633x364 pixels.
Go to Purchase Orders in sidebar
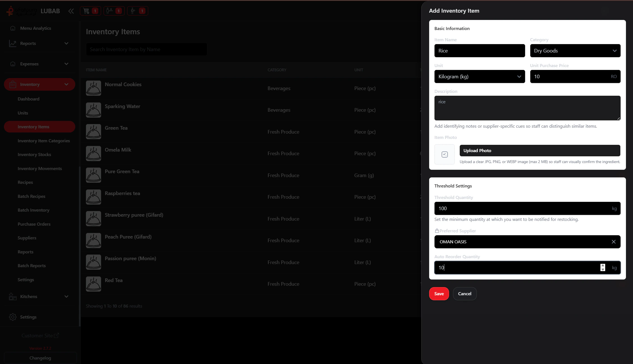coord(34,224)
